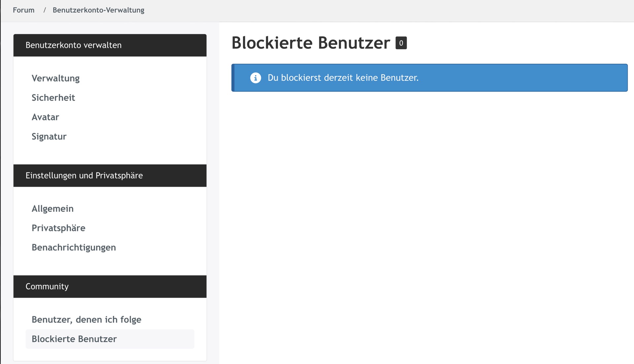Click the blocked users count badge
This screenshot has height=364, width=634.
coord(401,43)
